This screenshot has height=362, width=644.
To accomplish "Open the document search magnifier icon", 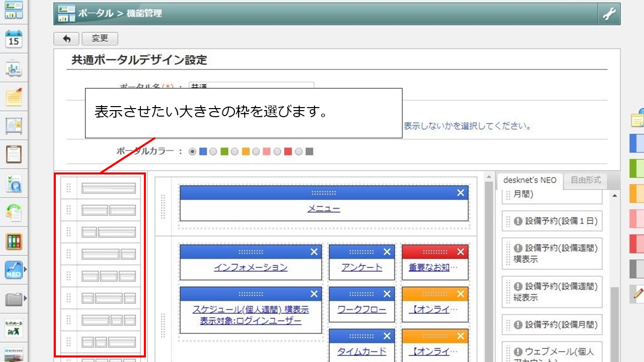I will [x=14, y=184].
